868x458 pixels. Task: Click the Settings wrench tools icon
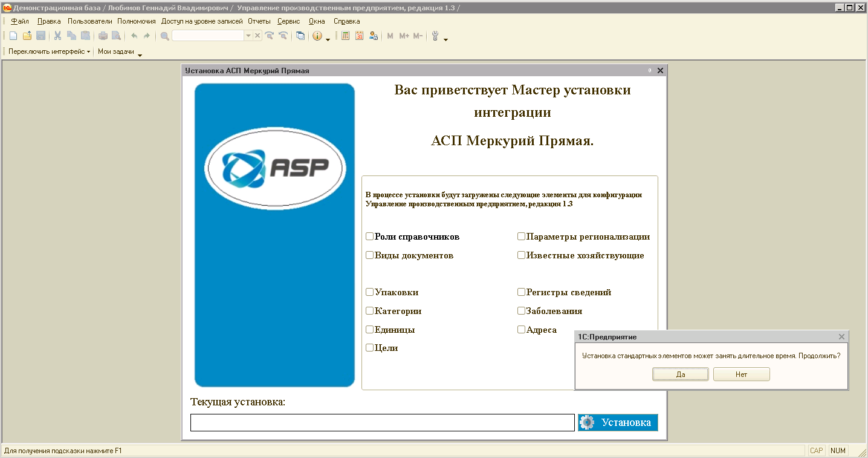point(435,36)
